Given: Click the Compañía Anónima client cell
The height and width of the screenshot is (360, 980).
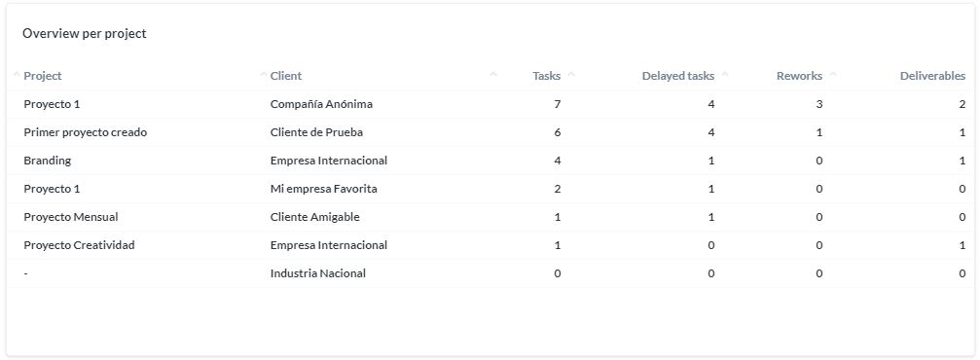Looking at the screenshot, I should 321,104.
